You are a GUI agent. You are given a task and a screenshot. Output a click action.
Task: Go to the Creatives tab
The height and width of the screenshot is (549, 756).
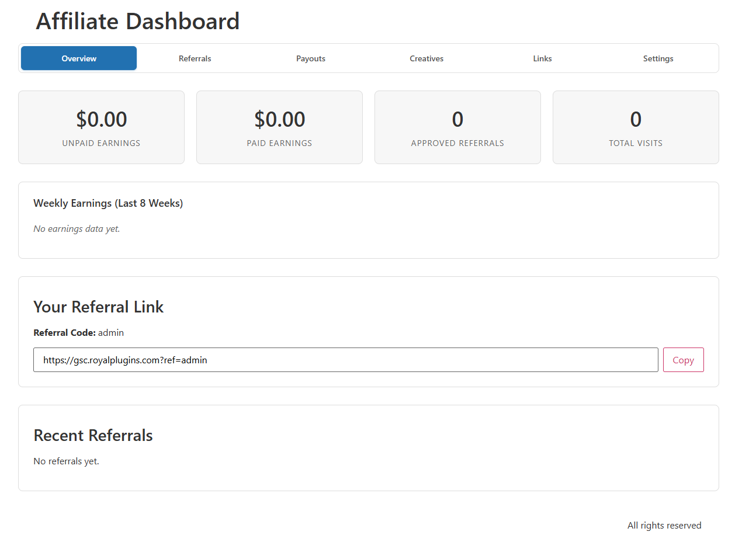(x=426, y=58)
